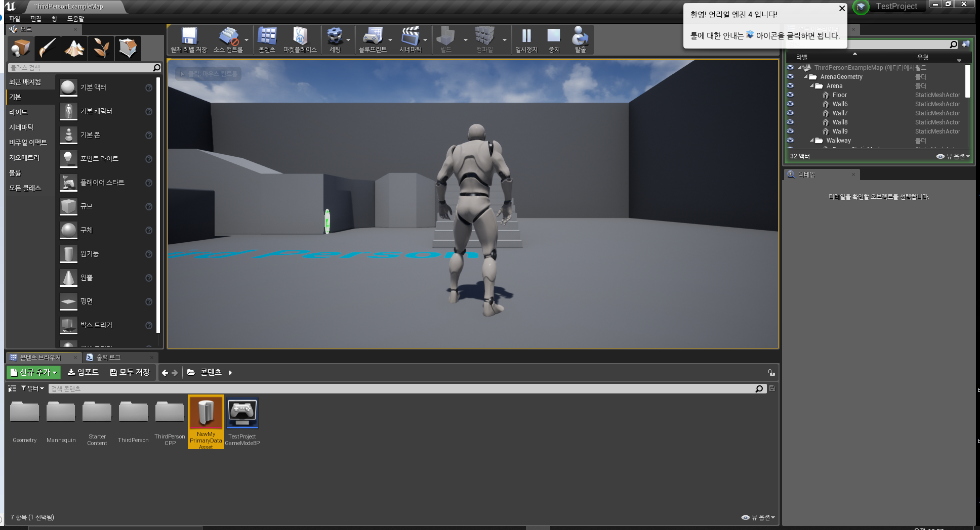
Task: Click the Save All (모두 저장) button
Action: [x=130, y=373]
